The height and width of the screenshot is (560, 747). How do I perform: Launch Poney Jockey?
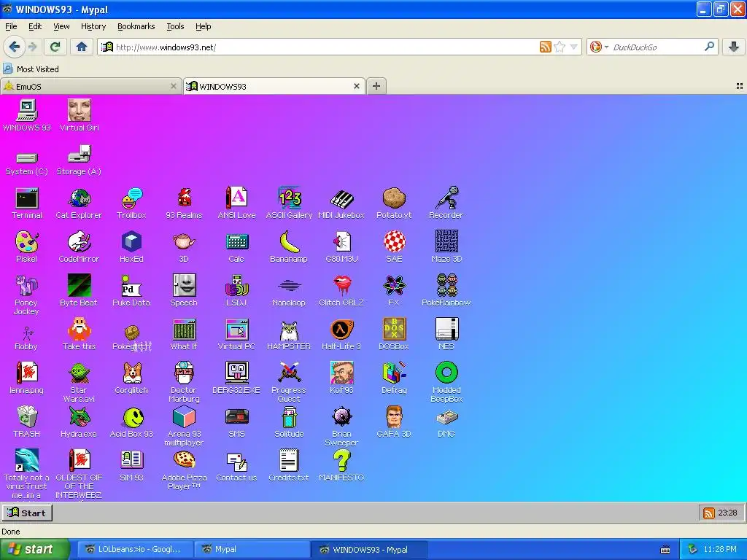(x=27, y=295)
